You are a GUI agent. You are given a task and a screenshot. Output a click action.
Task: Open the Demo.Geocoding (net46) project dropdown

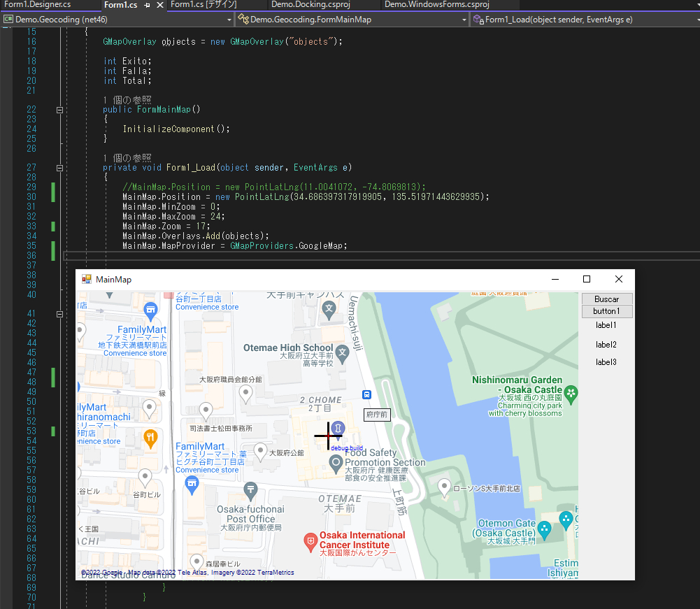coord(228,19)
